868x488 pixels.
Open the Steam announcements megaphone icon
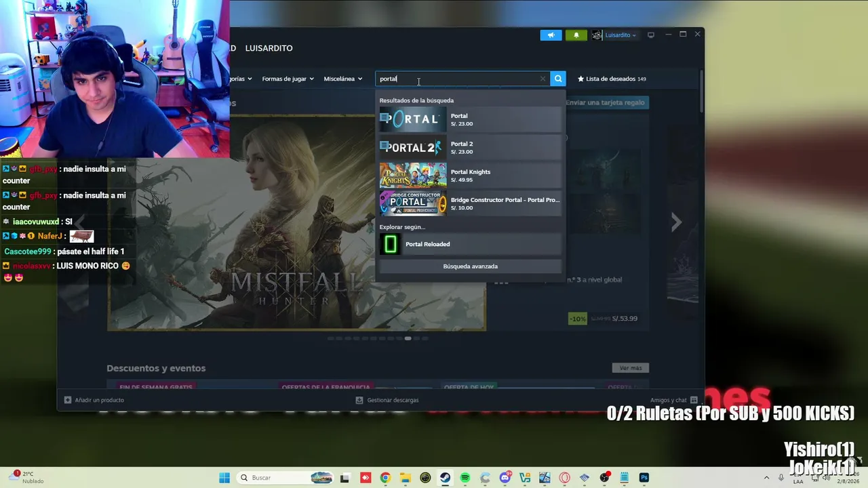point(551,35)
